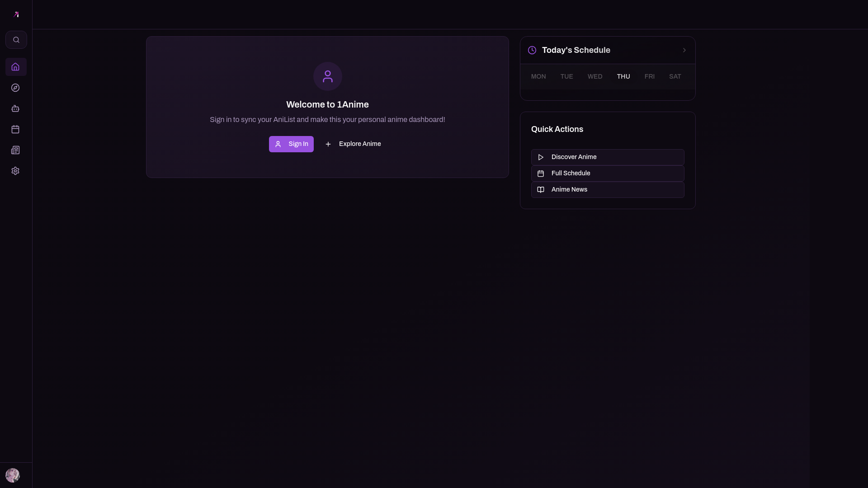868x488 pixels.
Task: Click Explore Anime button
Action: pos(353,144)
